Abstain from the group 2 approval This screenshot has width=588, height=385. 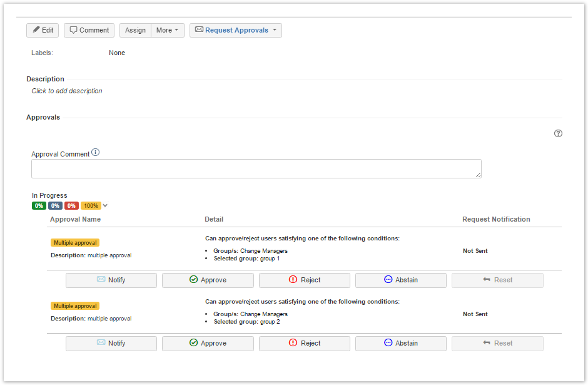click(401, 343)
